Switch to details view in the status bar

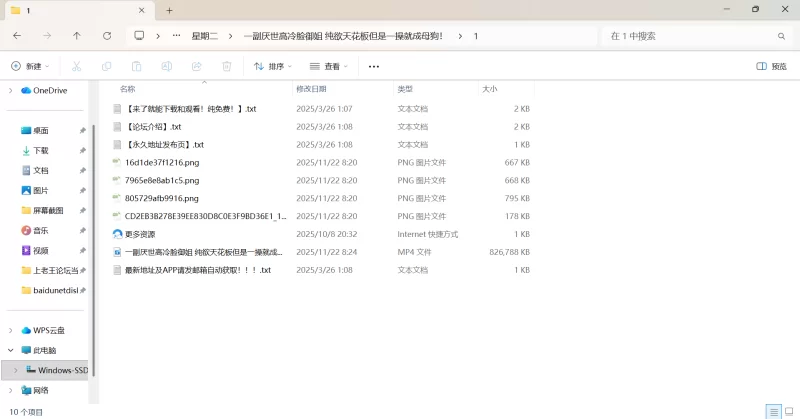[773, 411]
